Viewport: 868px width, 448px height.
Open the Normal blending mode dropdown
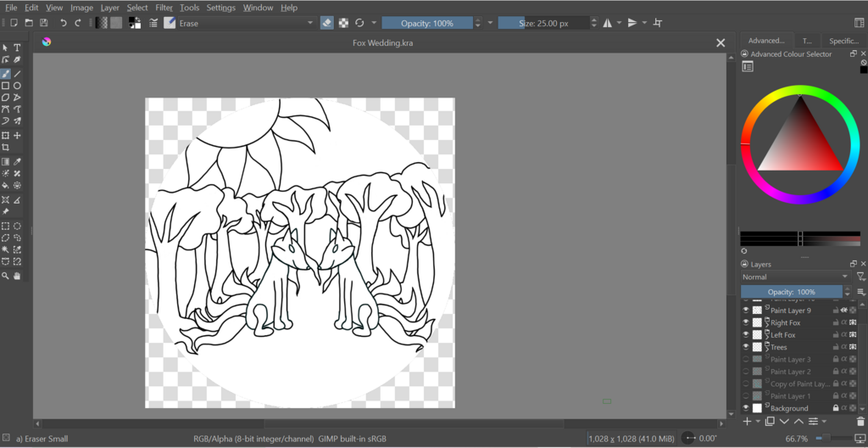(x=794, y=277)
